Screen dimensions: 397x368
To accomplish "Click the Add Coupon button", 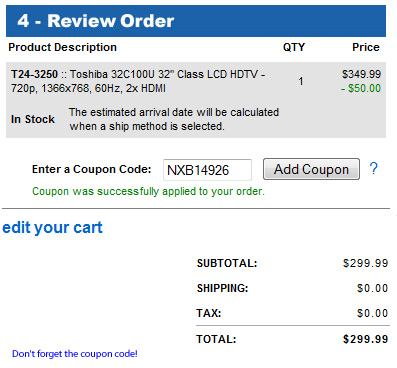I will coord(311,169).
